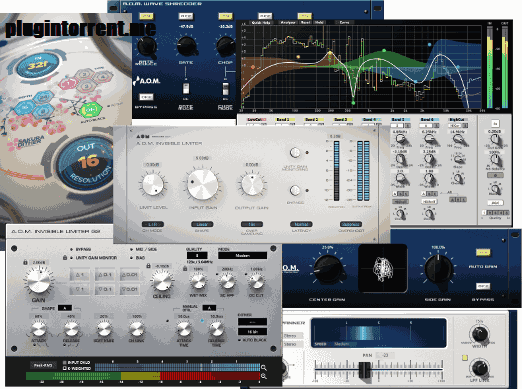The width and height of the screenshot is (522, 389).
Task: Open the Quick Help tab in the EQ
Action: click(261, 22)
